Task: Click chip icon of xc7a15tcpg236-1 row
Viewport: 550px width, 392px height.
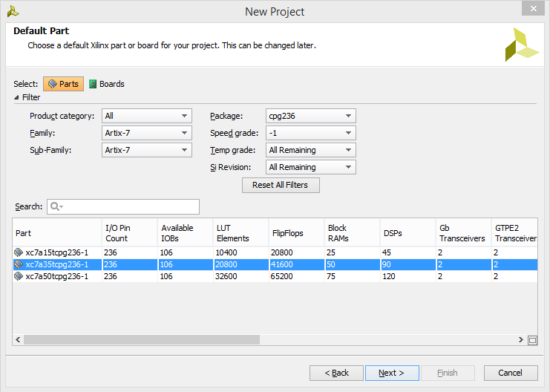Action: tap(19, 252)
